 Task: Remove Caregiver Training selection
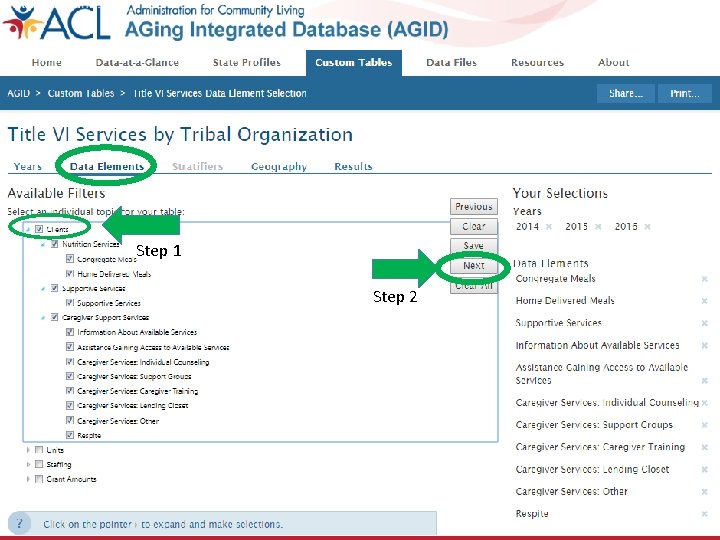click(x=704, y=447)
